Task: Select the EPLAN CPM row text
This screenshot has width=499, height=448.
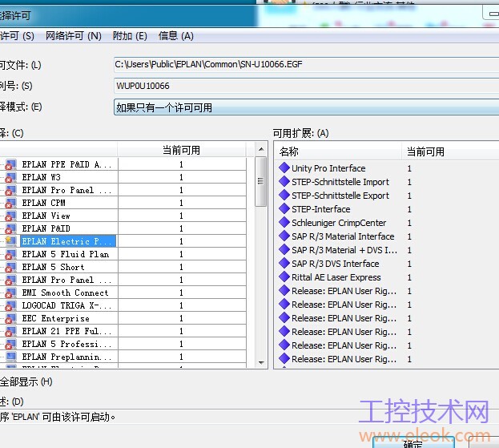Action: (43, 203)
